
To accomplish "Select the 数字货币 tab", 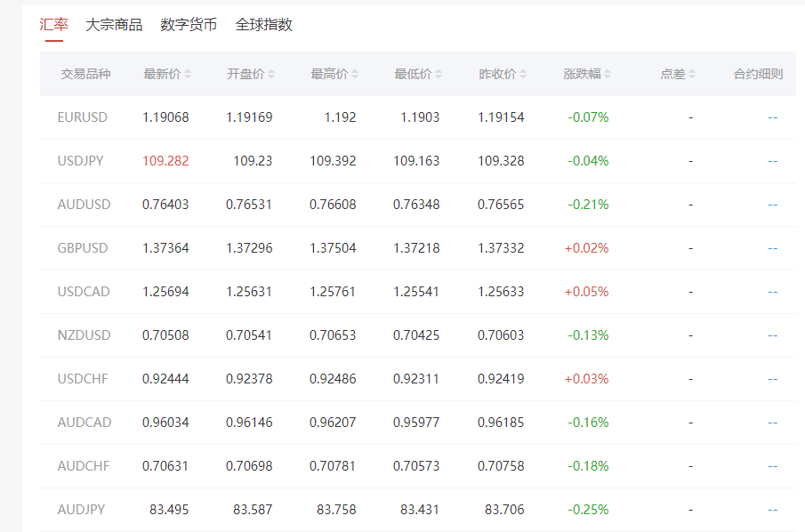I will tap(189, 25).
